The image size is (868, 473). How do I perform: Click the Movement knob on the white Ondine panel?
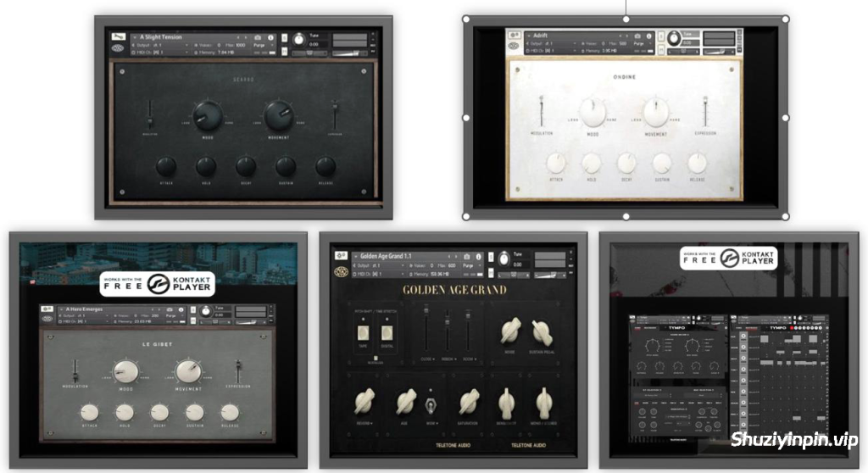[655, 112]
